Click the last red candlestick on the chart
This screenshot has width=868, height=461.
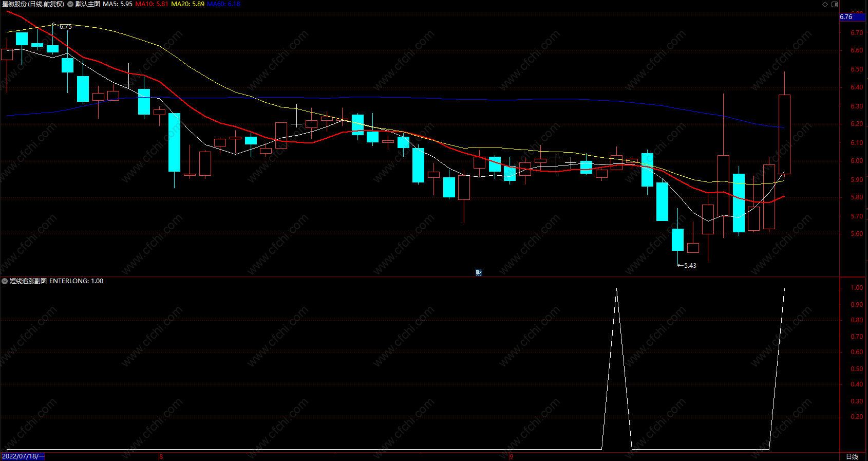(784, 135)
